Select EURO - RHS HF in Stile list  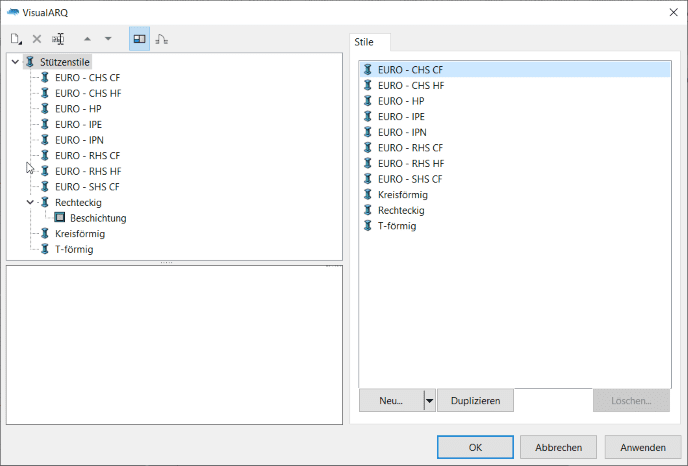515,164
